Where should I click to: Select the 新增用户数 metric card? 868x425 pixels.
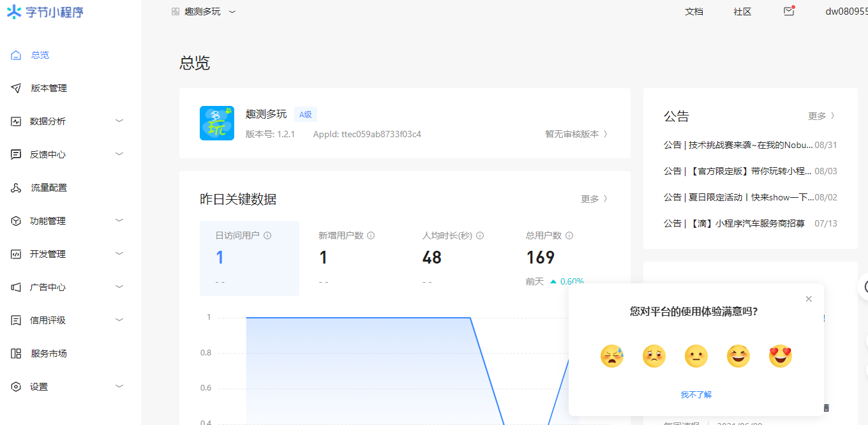[353, 258]
